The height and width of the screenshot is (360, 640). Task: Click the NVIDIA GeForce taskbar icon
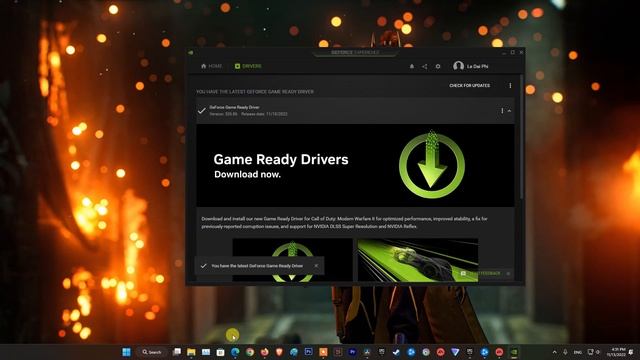[514, 352]
